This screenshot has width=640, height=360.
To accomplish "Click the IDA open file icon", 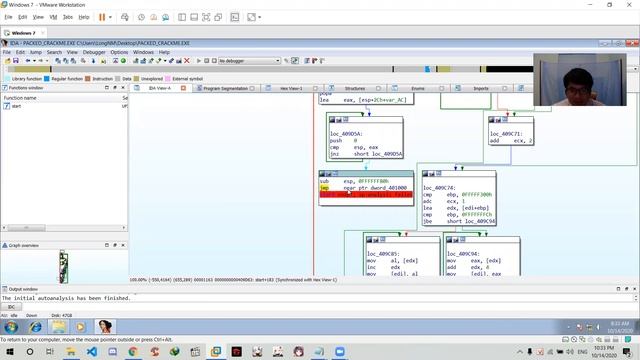I will [7, 61].
